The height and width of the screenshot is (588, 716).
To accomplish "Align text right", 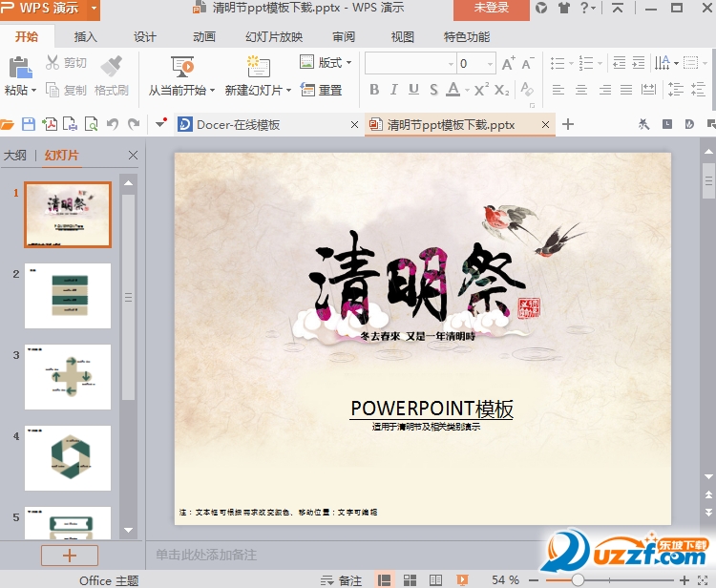I will point(605,90).
